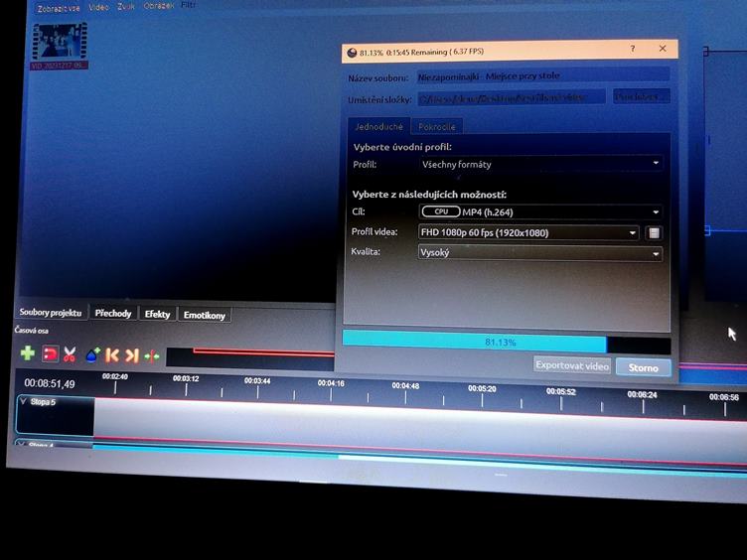Add a new track with the green plus icon
747x560 pixels.
[28, 353]
